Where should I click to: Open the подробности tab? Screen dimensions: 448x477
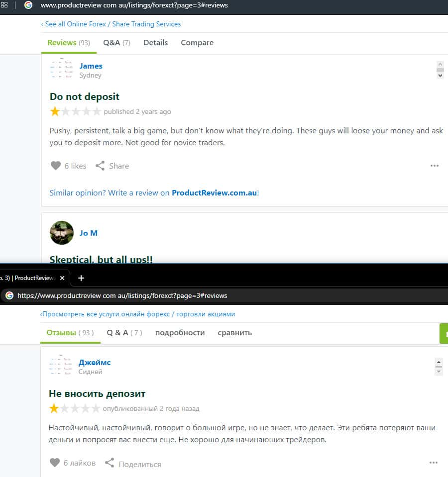click(x=180, y=333)
